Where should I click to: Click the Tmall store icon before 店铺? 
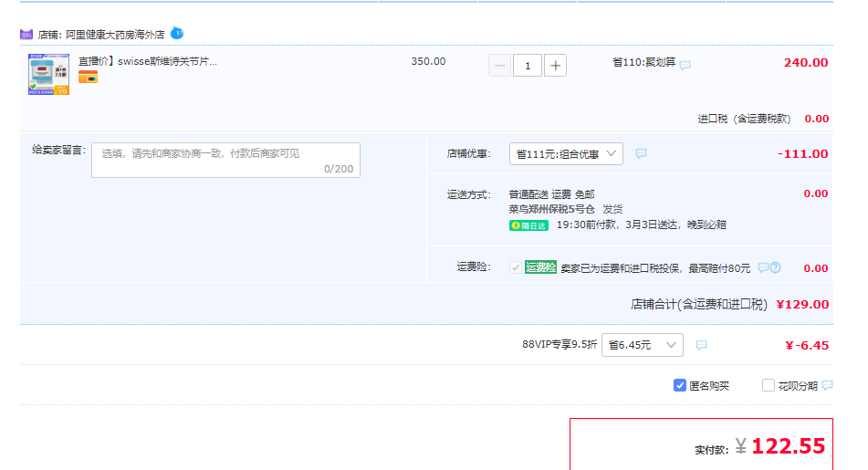pyautogui.click(x=26, y=35)
